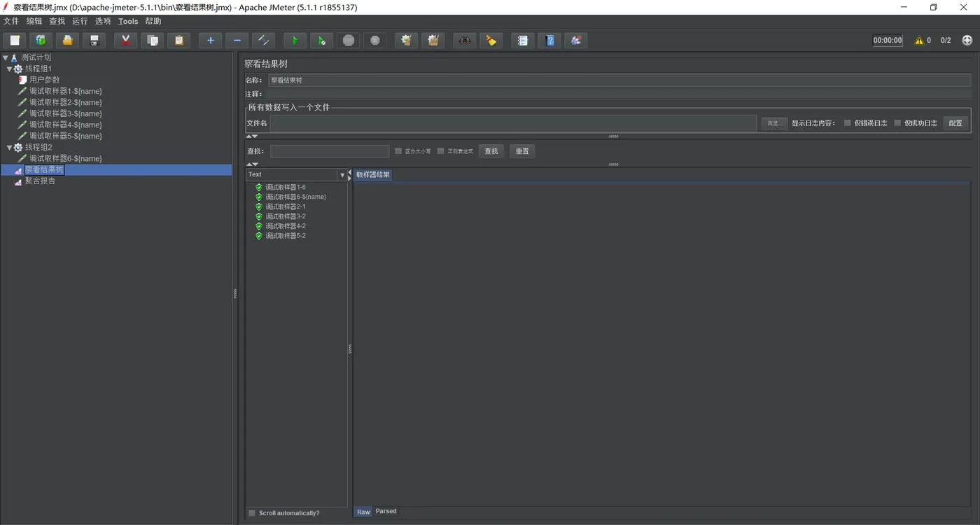980x525 pixels.
Task: Open the 选项 menu
Action: [x=103, y=21]
